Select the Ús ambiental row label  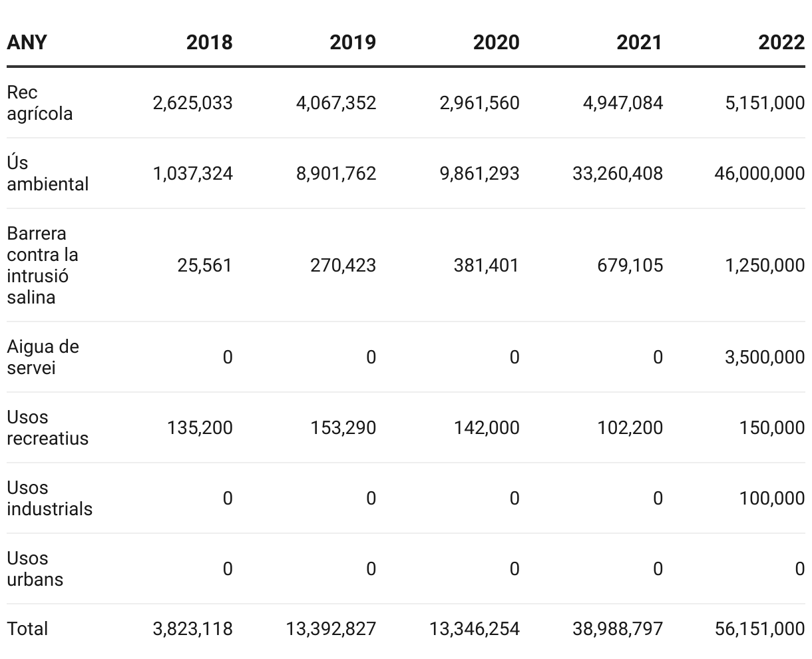pyautogui.click(x=47, y=173)
